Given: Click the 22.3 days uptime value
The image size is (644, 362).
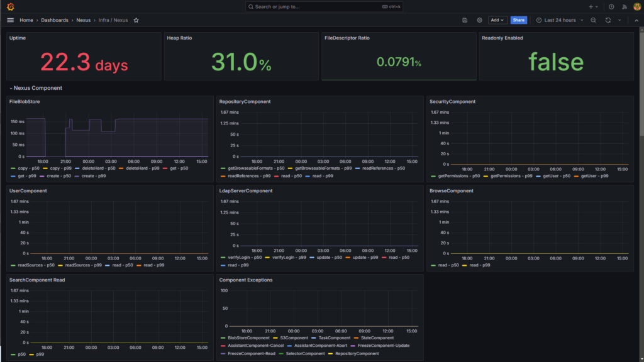Looking at the screenshot, I should tap(84, 62).
